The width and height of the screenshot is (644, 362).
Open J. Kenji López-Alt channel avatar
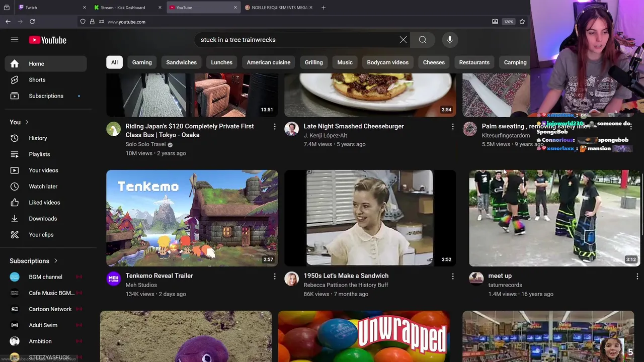[292, 129]
